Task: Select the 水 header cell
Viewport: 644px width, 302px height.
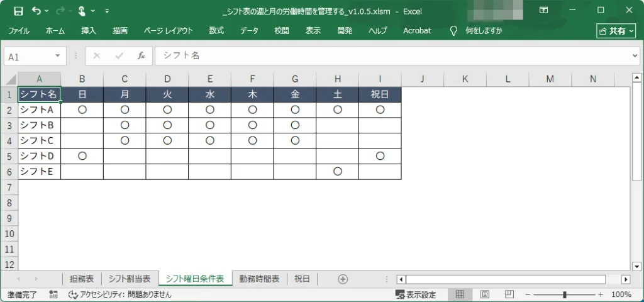Action: click(x=210, y=94)
